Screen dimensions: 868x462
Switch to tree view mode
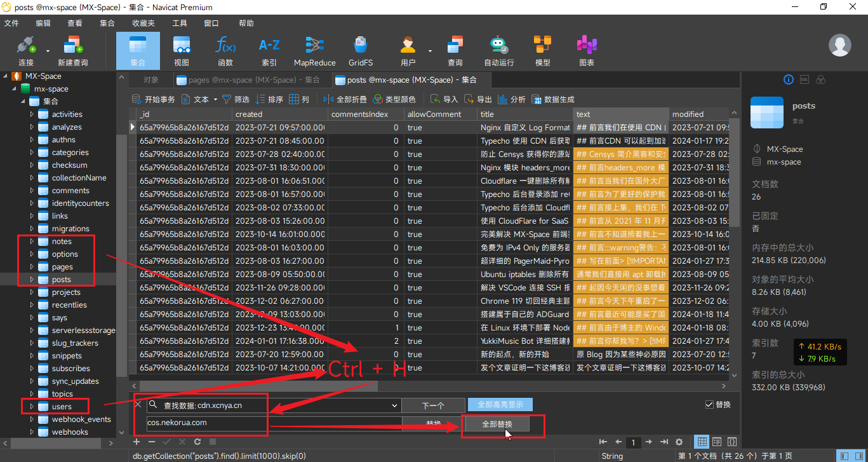point(717,442)
